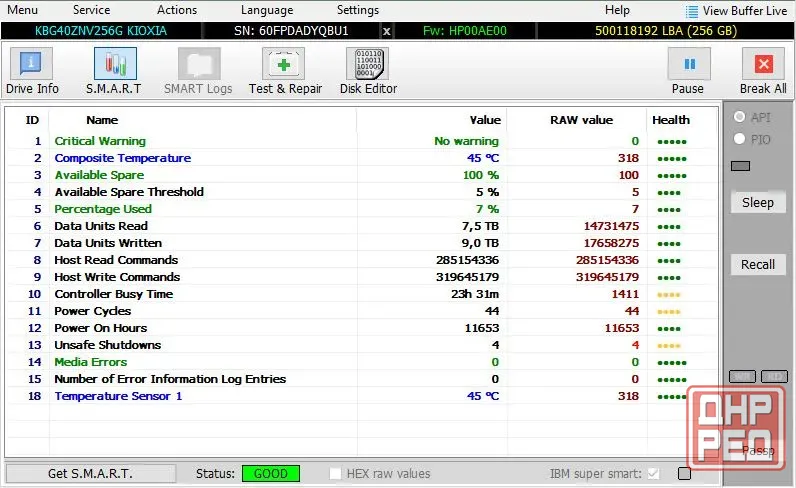The width and height of the screenshot is (796, 488).
Task: Click the value 23h 31m
Action: [x=475, y=294]
